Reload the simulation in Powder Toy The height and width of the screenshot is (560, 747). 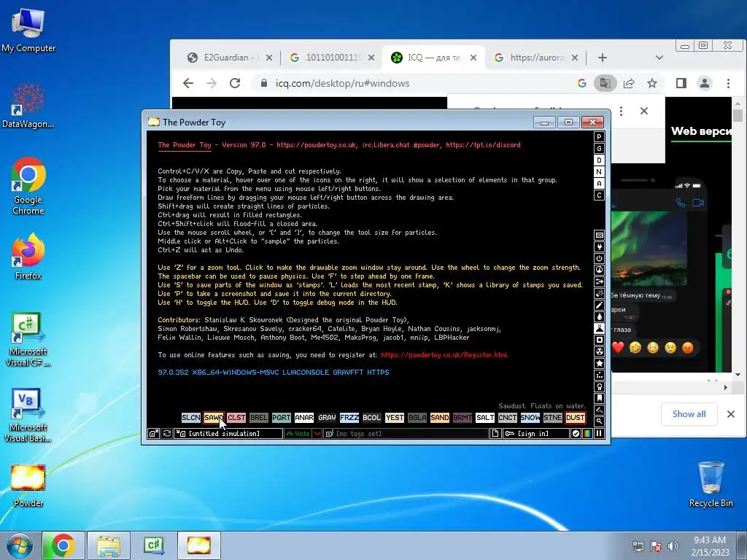[167, 433]
